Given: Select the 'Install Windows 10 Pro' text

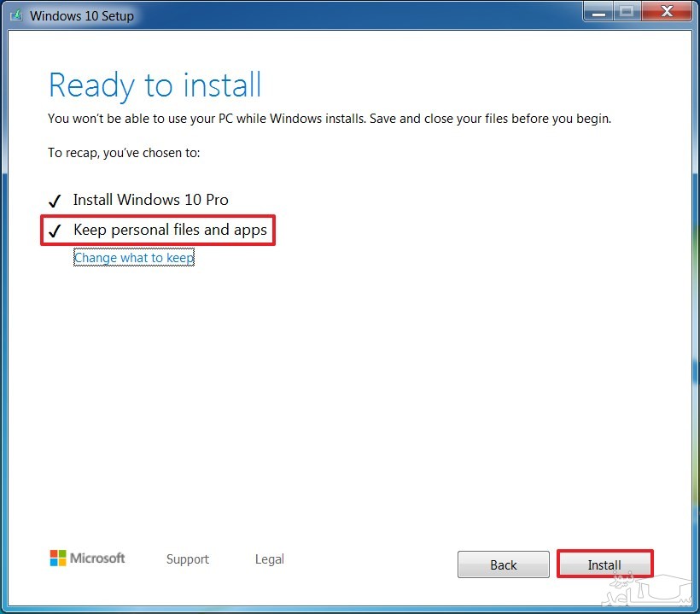Looking at the screenshot, I should click(151, 200).
